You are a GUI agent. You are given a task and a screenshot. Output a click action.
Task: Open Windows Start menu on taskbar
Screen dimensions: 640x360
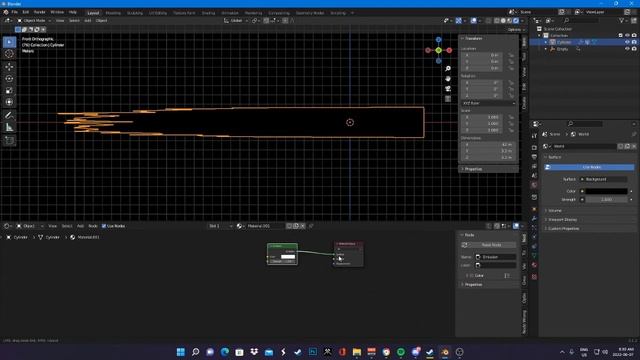[180, 352]
